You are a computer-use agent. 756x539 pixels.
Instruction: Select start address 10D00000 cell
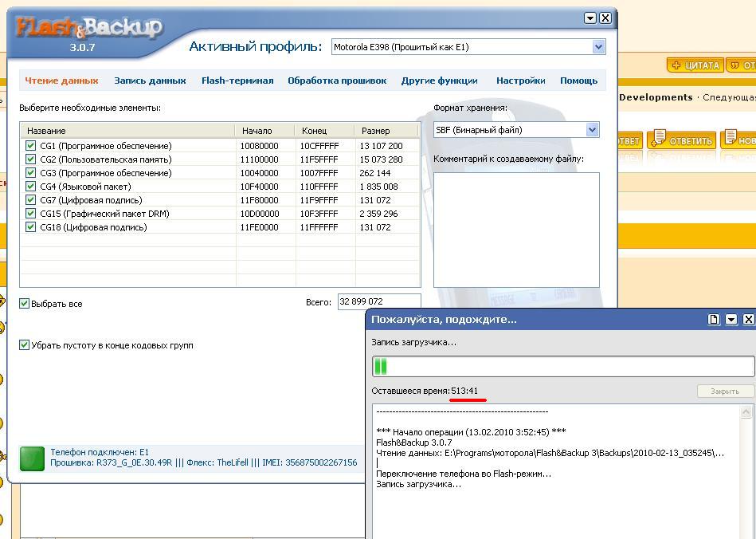tap(260, 213)
